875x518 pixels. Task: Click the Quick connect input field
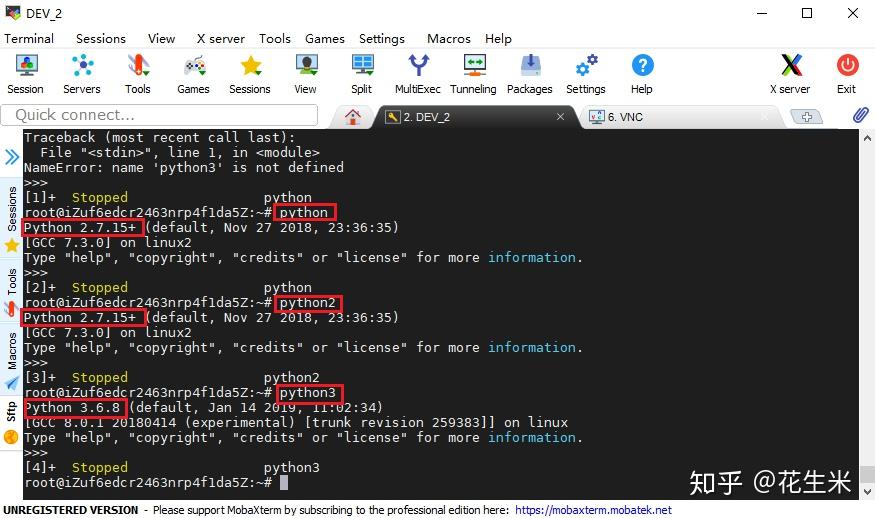click(x=160, y=115)
